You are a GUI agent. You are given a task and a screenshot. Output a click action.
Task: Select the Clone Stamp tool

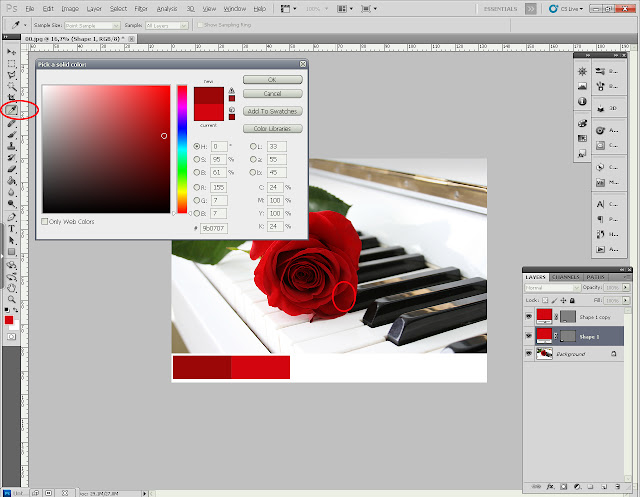(11, 146)
